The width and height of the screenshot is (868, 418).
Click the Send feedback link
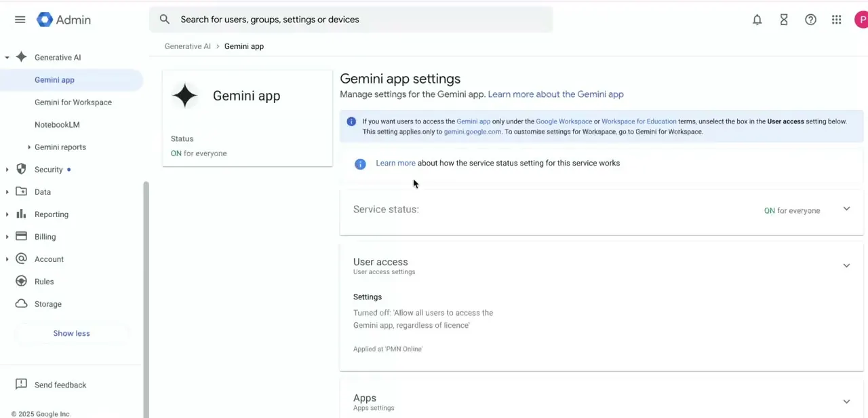(x=60, y=385)
